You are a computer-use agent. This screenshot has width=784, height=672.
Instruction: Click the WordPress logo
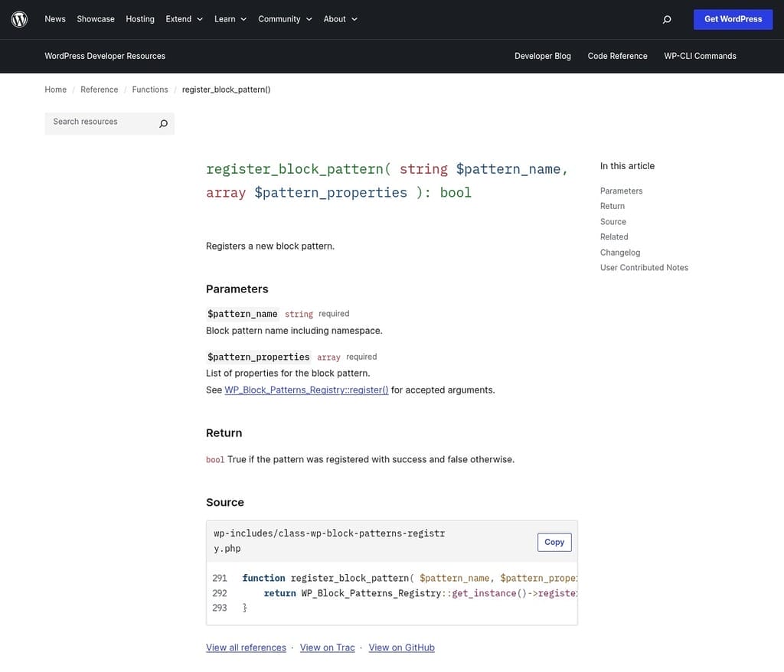18,19
